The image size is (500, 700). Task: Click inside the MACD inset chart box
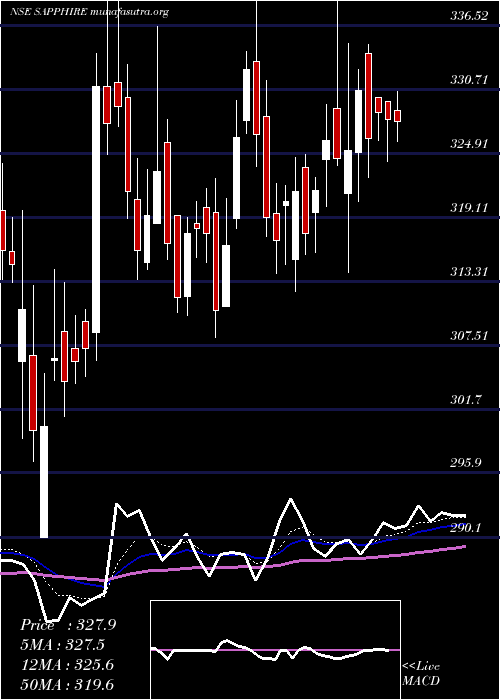tap(275, 650)
